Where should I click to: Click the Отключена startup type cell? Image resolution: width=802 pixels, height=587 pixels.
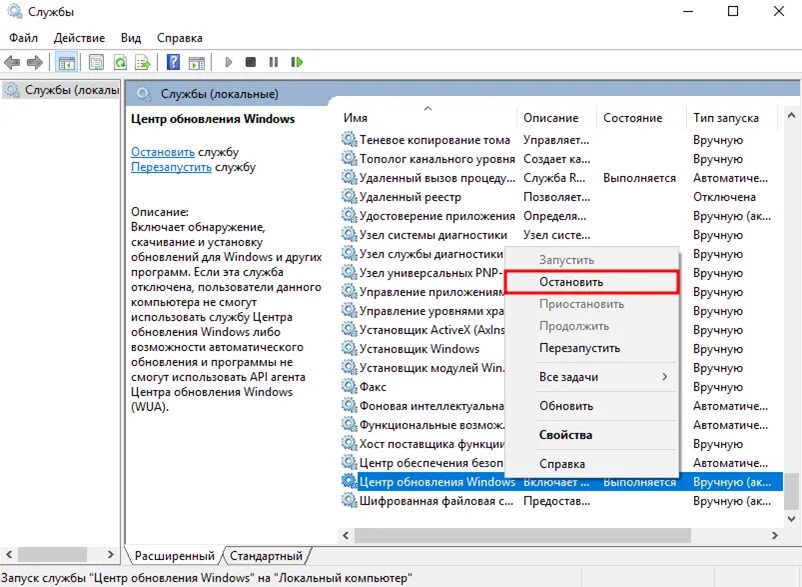tap(724, 197)
